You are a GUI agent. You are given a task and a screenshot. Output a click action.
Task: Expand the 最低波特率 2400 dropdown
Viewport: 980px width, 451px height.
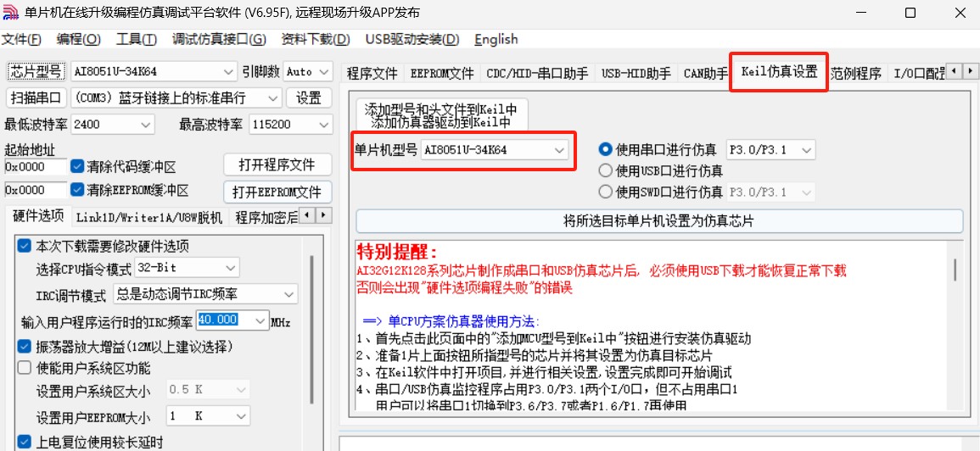click(146, 125)
